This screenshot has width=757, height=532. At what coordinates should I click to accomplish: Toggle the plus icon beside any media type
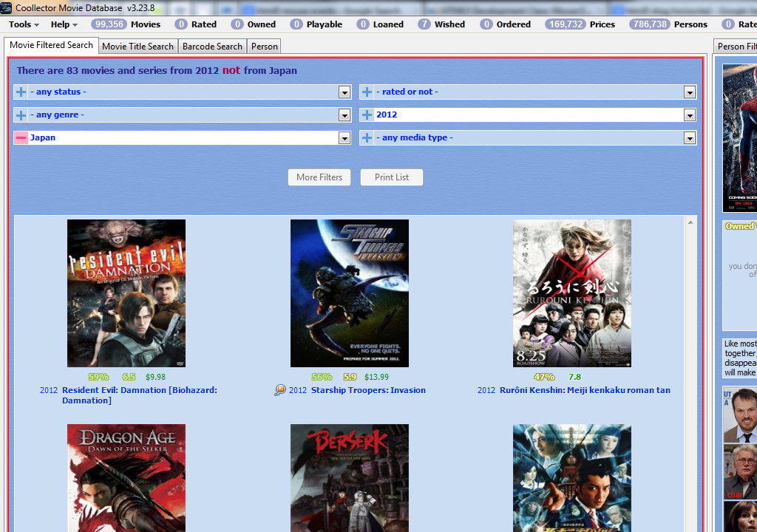click(367, 137)
